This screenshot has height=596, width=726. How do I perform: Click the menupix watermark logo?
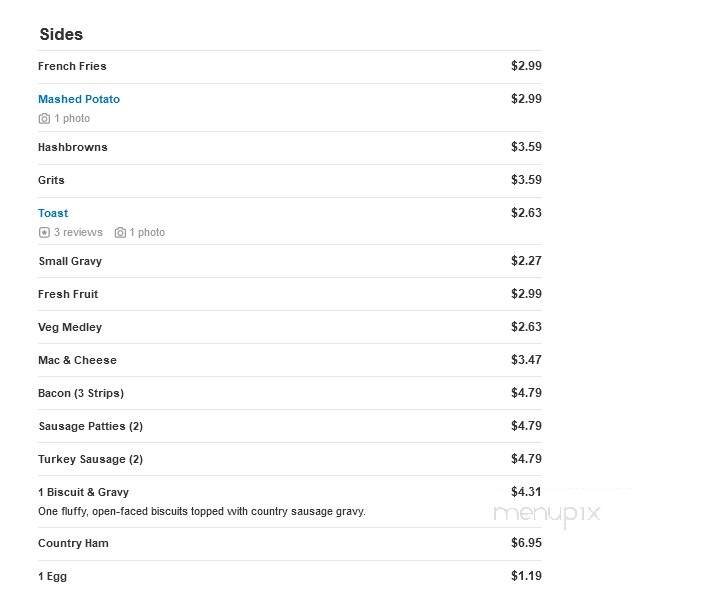[546, 513]
